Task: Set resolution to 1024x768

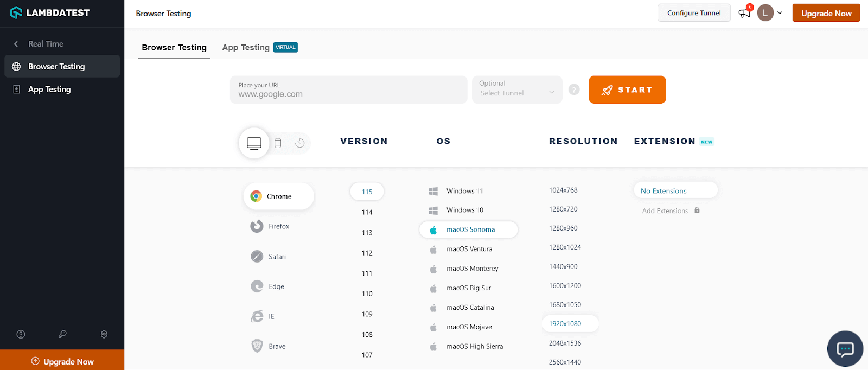Action: (563, 190)
